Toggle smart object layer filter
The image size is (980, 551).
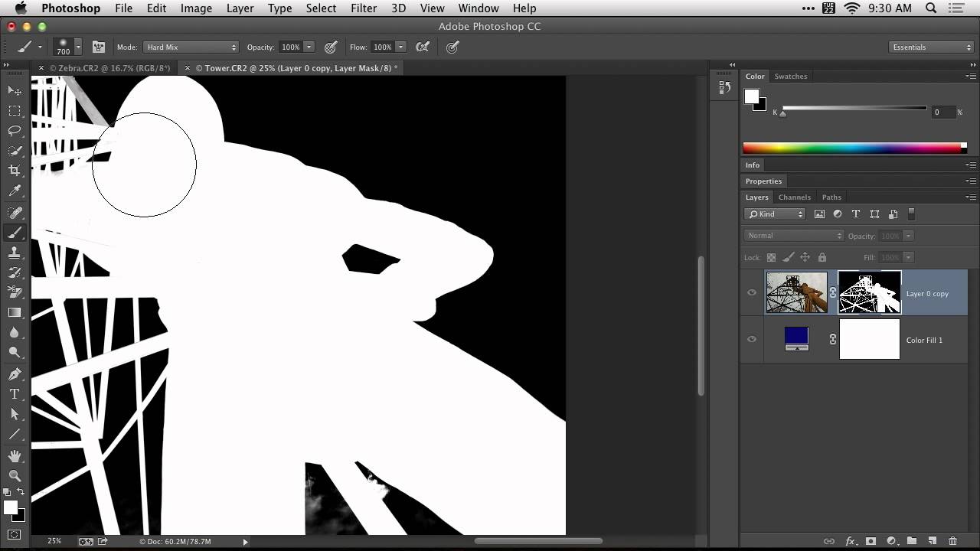(893, 214)
